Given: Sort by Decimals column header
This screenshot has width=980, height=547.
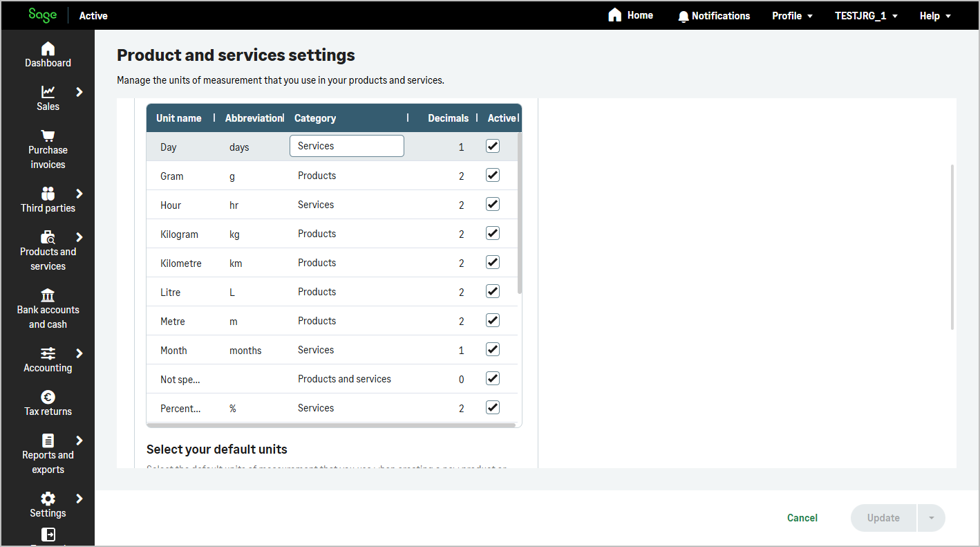Looking at the screenshot, I should 448,118.
